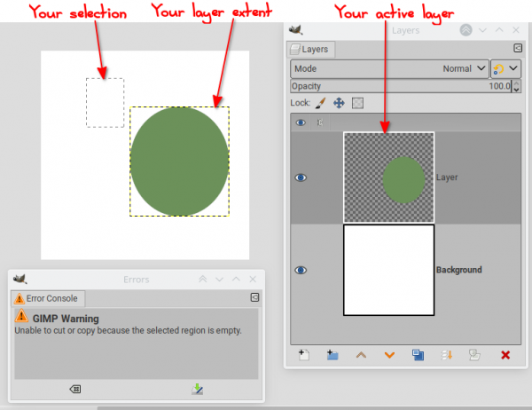
Task: Minimize the Errors window with down chevron
Action: coord(219,280)
